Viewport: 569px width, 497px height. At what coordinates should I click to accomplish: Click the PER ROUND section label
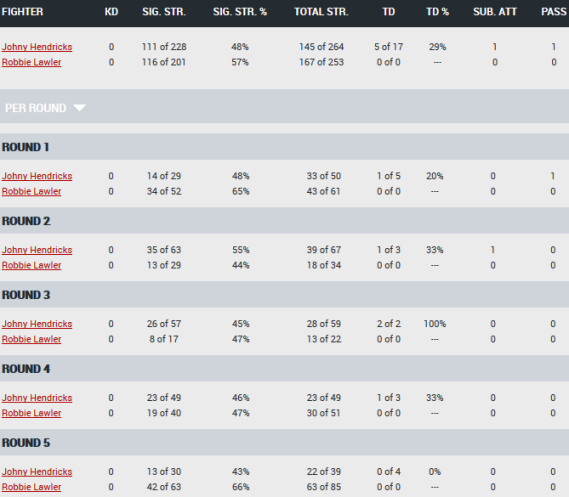click(36, 108)
